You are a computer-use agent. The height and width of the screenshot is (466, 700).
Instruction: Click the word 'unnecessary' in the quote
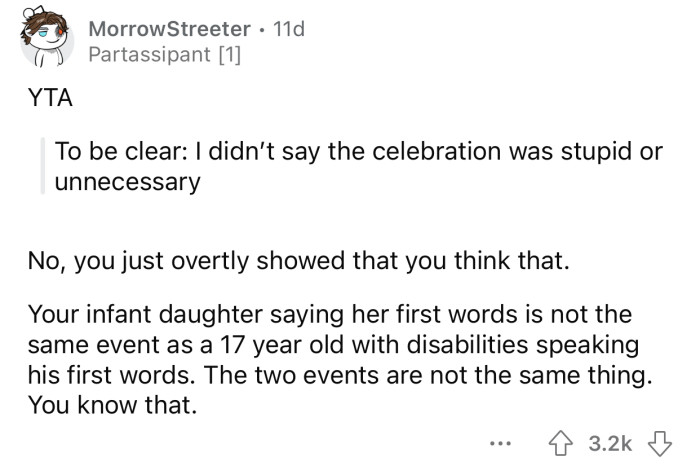tap(129, 182)
